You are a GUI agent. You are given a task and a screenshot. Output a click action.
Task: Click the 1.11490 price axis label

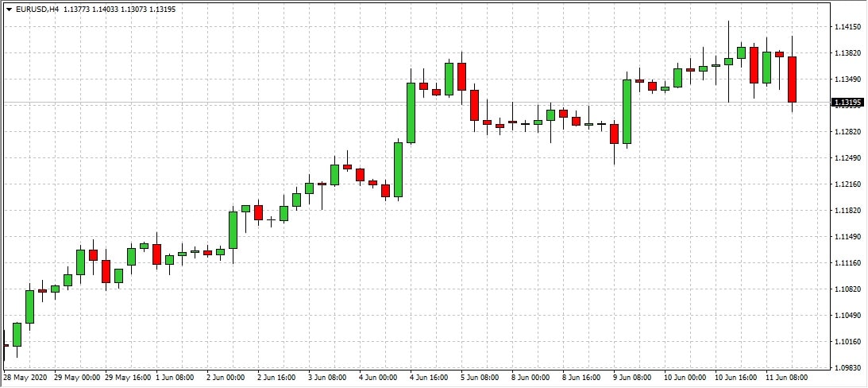(847, 237)
